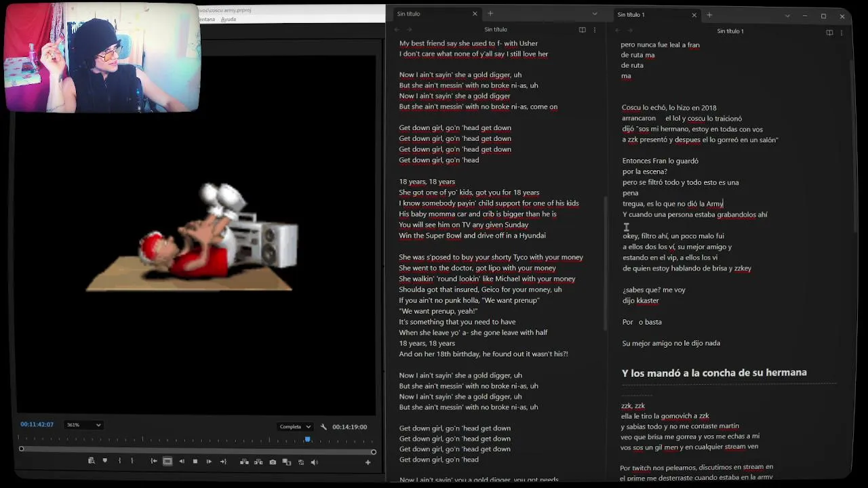868x488 pixels.
Task: Click the line 'zzk, zzk'
Action: tap(633, 405)
